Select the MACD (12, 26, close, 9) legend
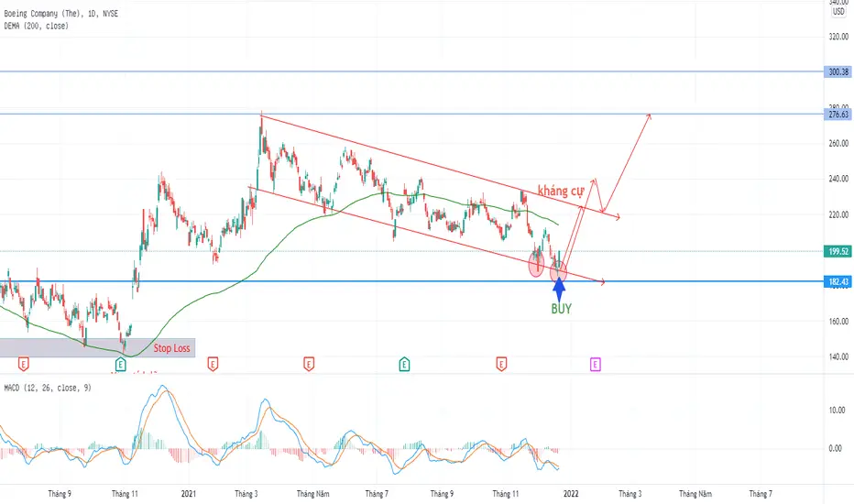Viewport: 854px width, 504px height. pyautogui.click(x=48, y=388)
